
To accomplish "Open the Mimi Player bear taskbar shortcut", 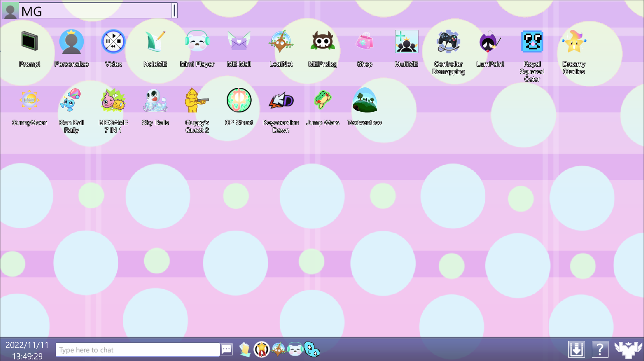I will pyautogui.click(x=295, y=349).
